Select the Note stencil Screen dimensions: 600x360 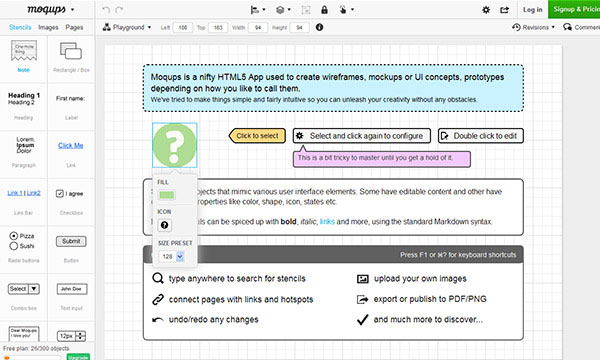[x=24, y=57]
